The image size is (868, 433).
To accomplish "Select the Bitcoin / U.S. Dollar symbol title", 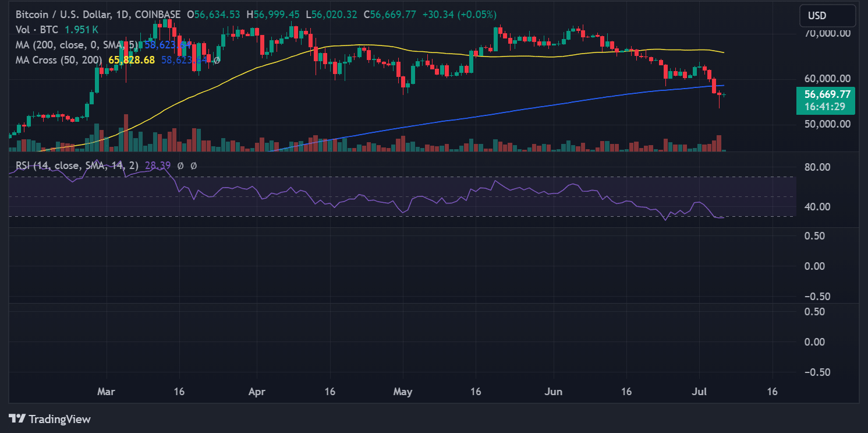I will [65, 15].
